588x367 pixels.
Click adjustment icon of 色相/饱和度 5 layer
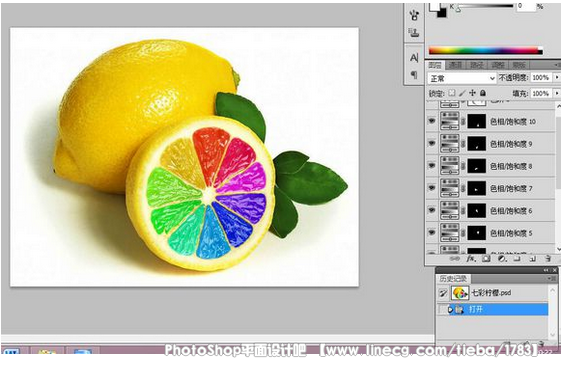(x=450, y=233)
